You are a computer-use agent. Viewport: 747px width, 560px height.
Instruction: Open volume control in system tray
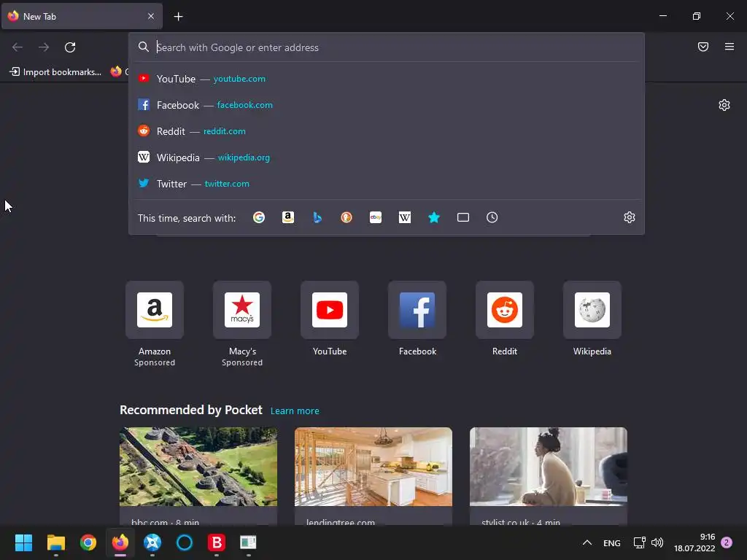pos(657,542)
